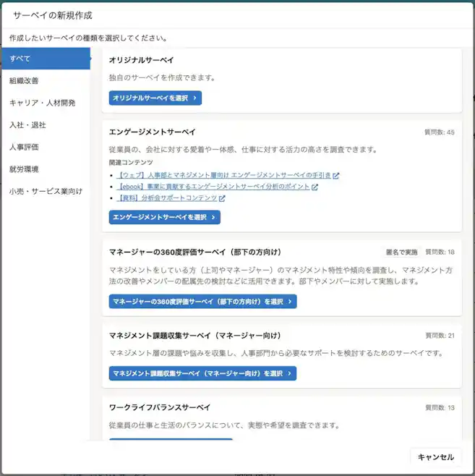Click the オリジナルサーベイ card heading

[142, 59]
